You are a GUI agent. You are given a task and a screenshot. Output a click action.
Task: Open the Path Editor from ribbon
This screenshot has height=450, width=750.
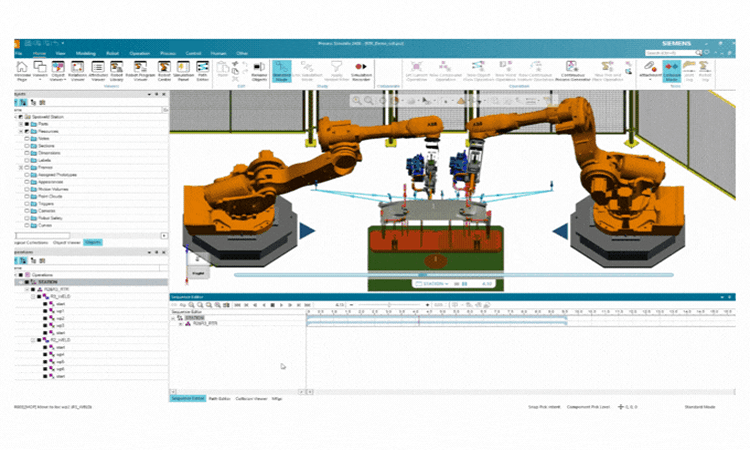[203, 71]
